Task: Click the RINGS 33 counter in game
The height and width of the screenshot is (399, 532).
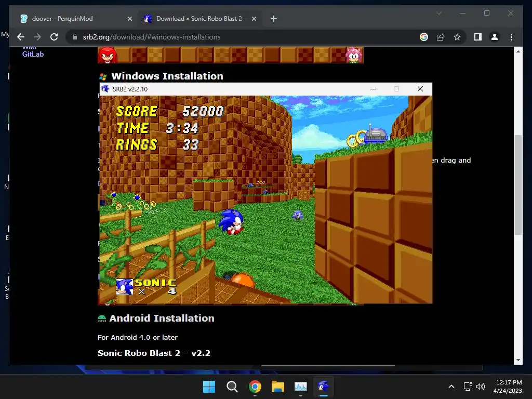Action: (157, 144)
